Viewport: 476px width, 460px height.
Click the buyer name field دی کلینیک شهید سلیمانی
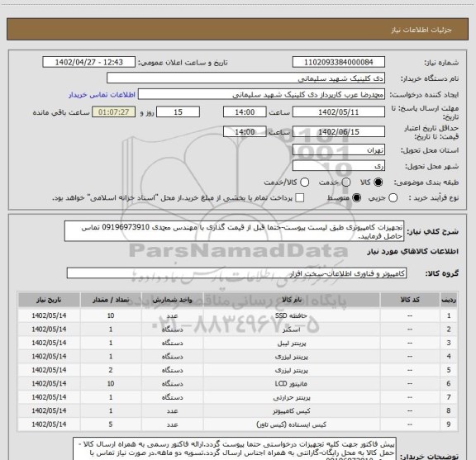pyautogui.click(x=246, y=78)
